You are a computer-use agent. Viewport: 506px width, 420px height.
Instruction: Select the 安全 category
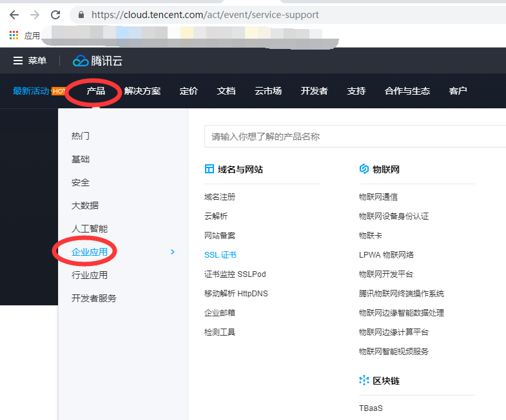[x=81, y=182]
